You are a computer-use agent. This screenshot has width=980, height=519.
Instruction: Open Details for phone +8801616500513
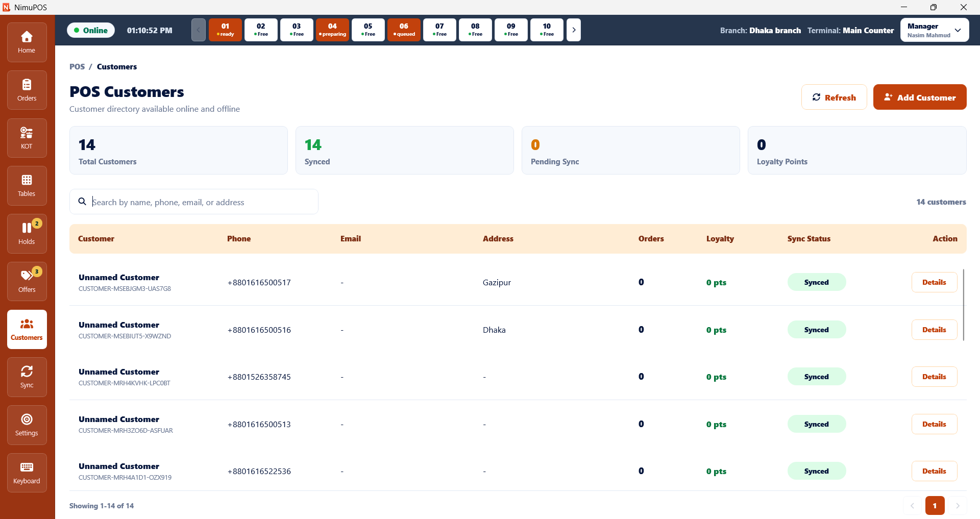coord(934,424)
